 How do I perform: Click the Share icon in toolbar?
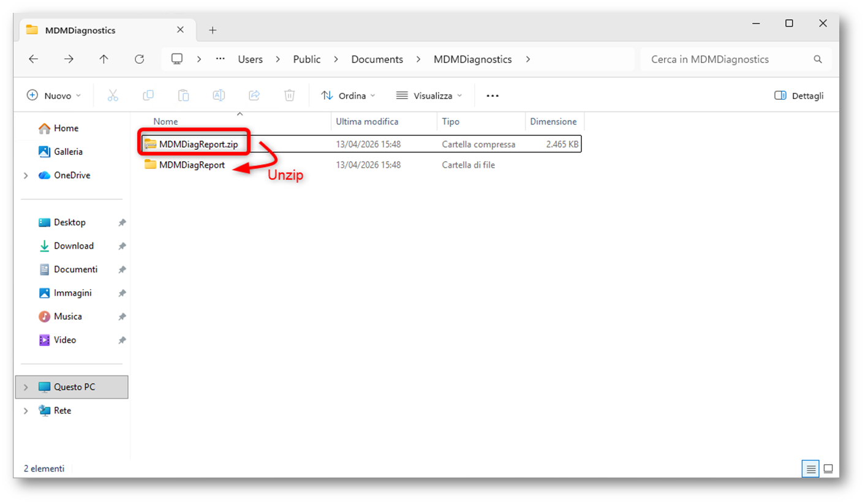tap(254, 96)
